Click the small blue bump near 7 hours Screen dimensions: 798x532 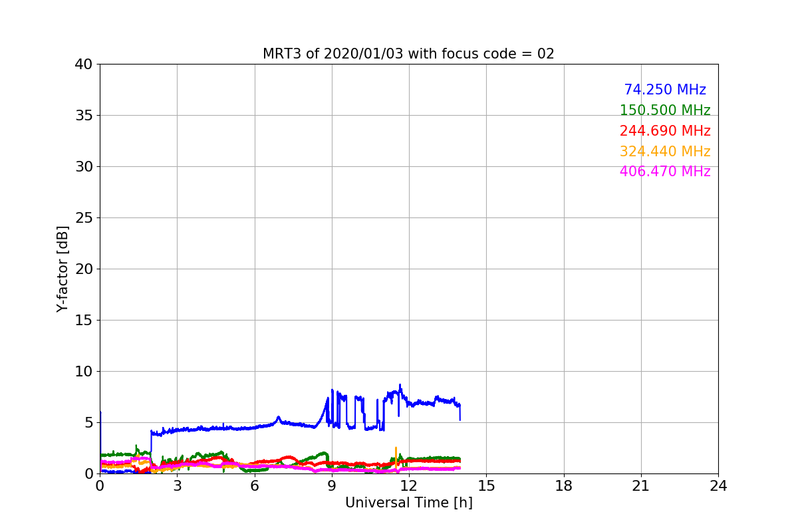click(x=278, y=419)
